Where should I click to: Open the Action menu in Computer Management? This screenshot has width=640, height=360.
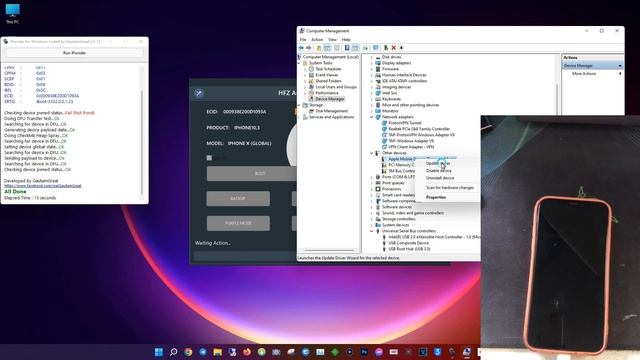[x=317, y=40]
